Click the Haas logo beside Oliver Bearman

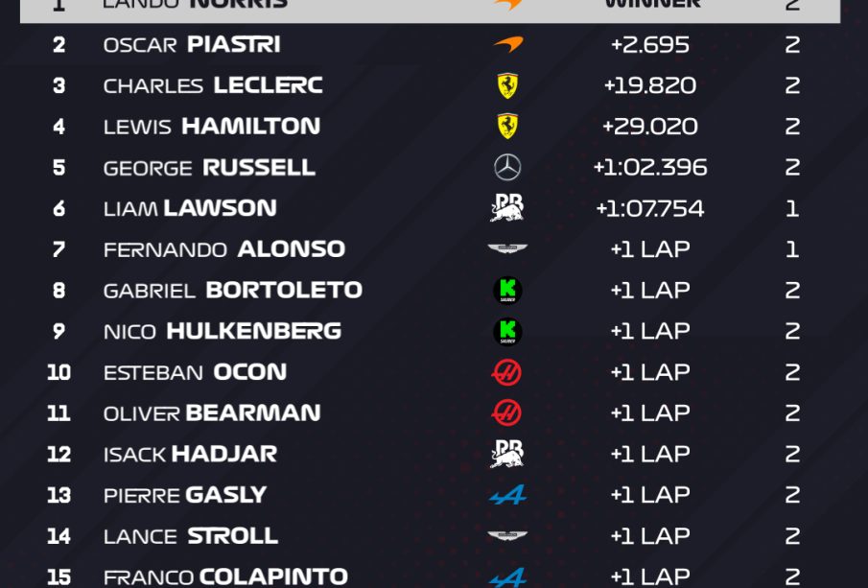[x=506, y=413]
